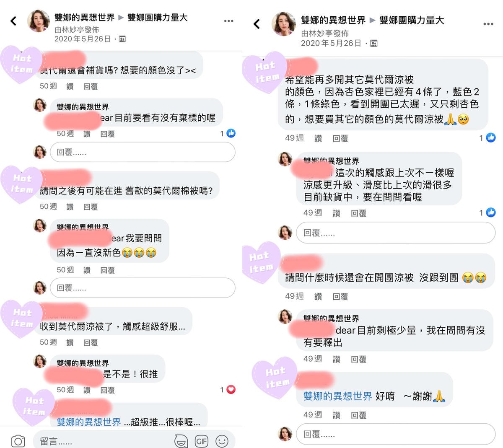Tap the back arrow in left screenshot

pyautogui.click(x=13, y=21)
